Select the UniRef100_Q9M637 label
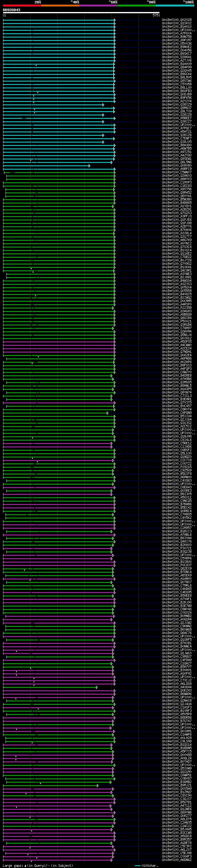The height and width of the screenshot is (868, 197). pos(177,108)
